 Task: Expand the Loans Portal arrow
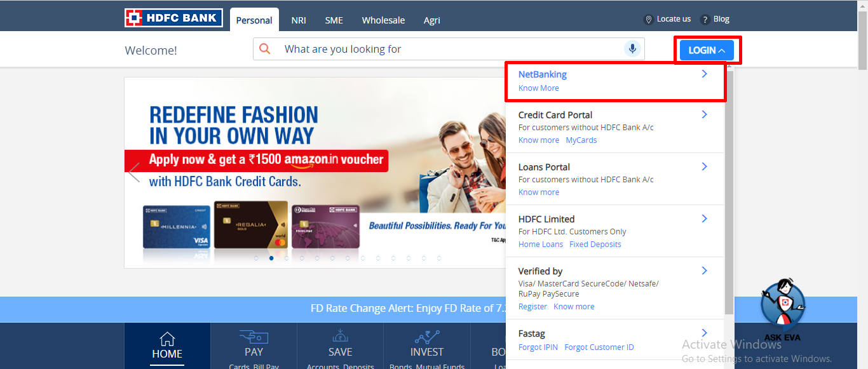pyautogui.click(x=703, y=166)
